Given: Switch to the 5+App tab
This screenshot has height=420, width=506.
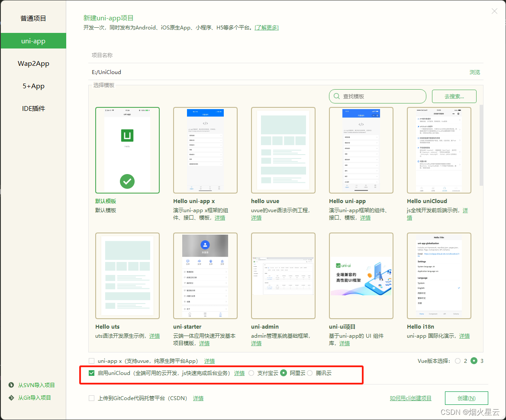Looking at the screenshot, I should (x=33, y=86).
